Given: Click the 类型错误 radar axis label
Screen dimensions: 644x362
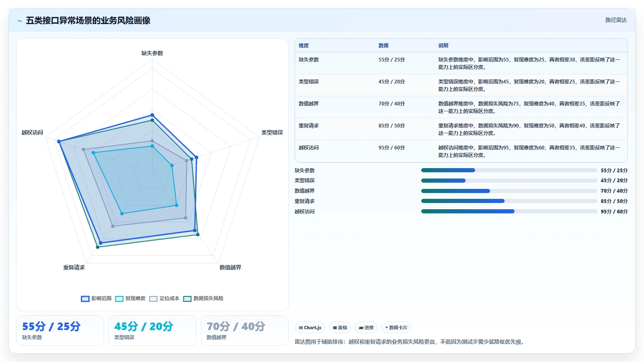Looking at the screenshot, I should [x=272, y=132].
